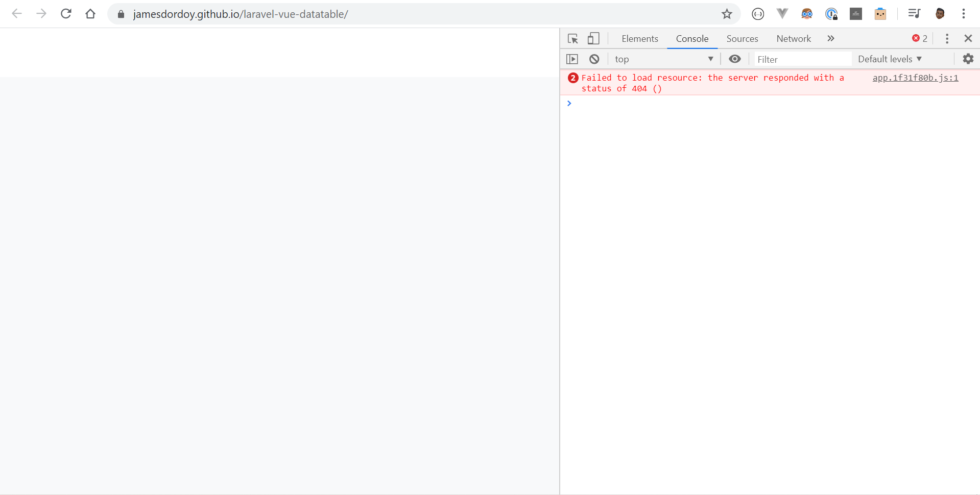Screen dimensions: 980x495
Task: Clear the console messages
Action: (x=594, y=59)
